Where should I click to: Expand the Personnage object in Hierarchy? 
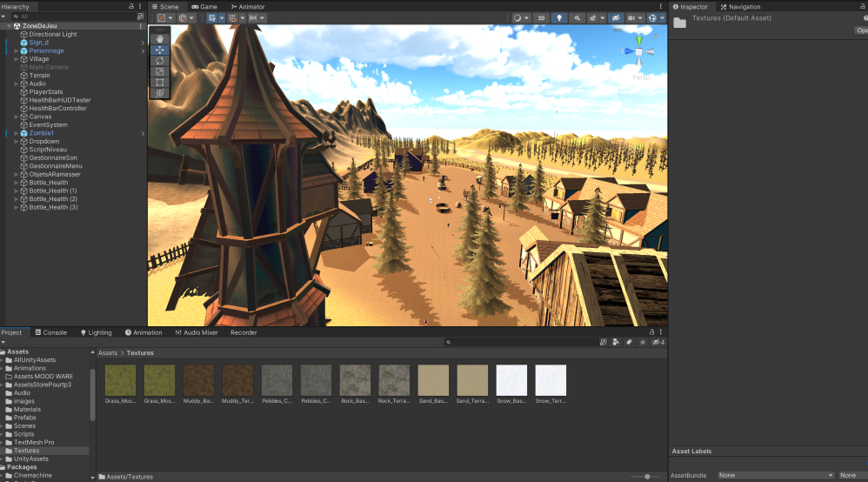pos(16,50)
